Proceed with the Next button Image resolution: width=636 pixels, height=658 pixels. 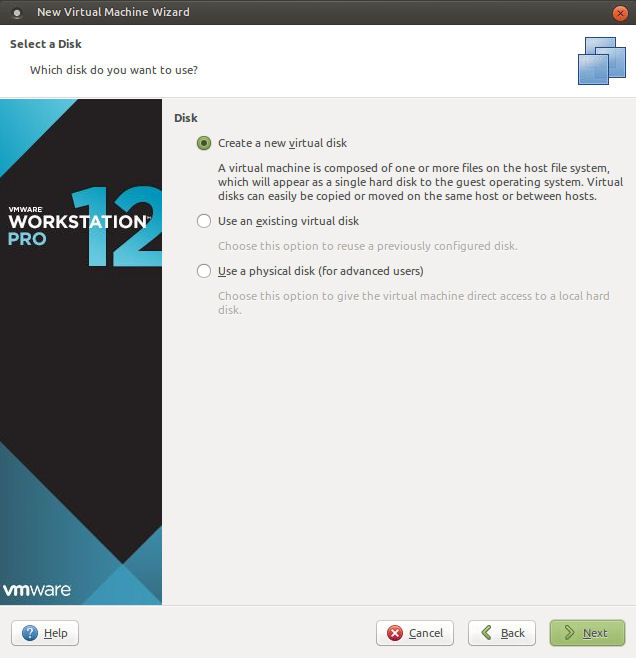(x=587, y=633)
